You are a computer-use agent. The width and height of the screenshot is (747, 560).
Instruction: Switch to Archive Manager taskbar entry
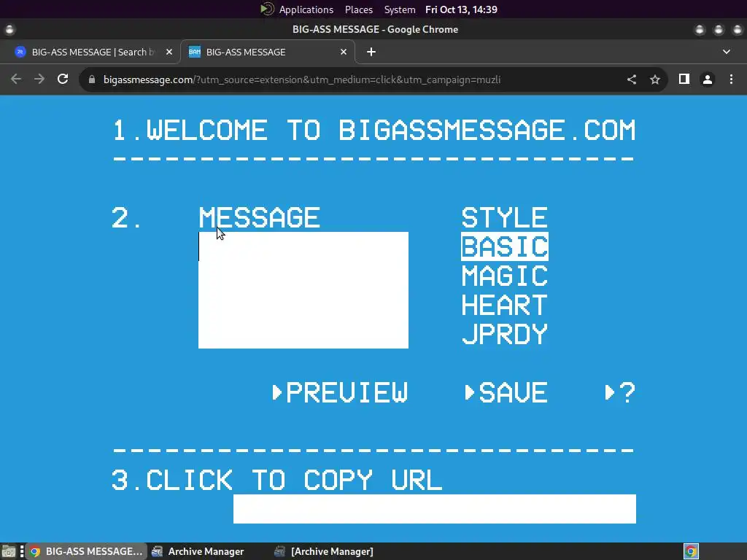tap(198, 551)
